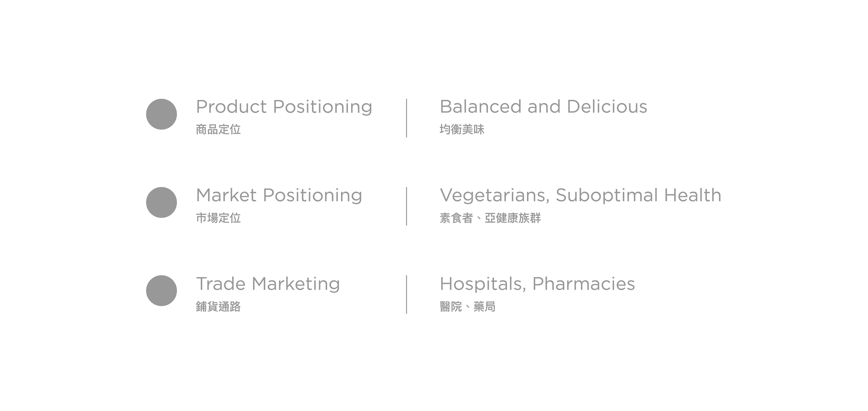Click the vertical divider after Market Positioning
868x411 pixels.
pos(407,206)
